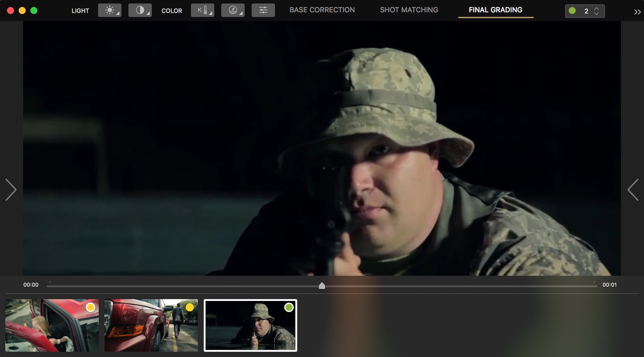Expand the side panel with double chevron
Screen dimensions: 644x357
(x=637, y=12)
